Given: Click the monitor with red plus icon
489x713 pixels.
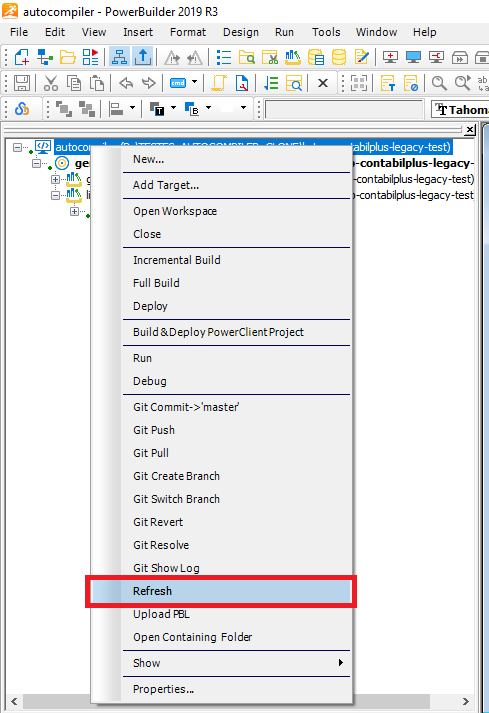Looking at the screenshot, I should [x=390, y=58].
